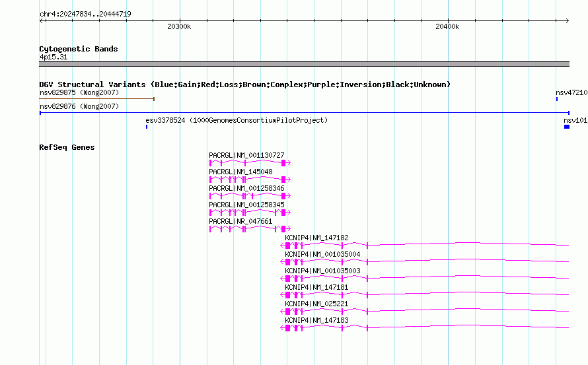This screenshot has width=588, height=365.
Task: Click the nsv829875 (Wong2007) variant label
Action: tap(79, 92)
